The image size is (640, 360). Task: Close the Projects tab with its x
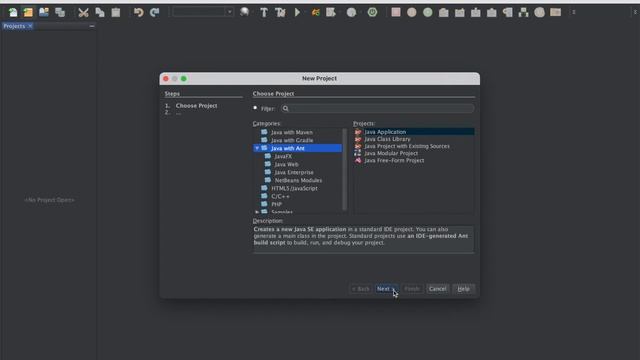pos(30,26)
